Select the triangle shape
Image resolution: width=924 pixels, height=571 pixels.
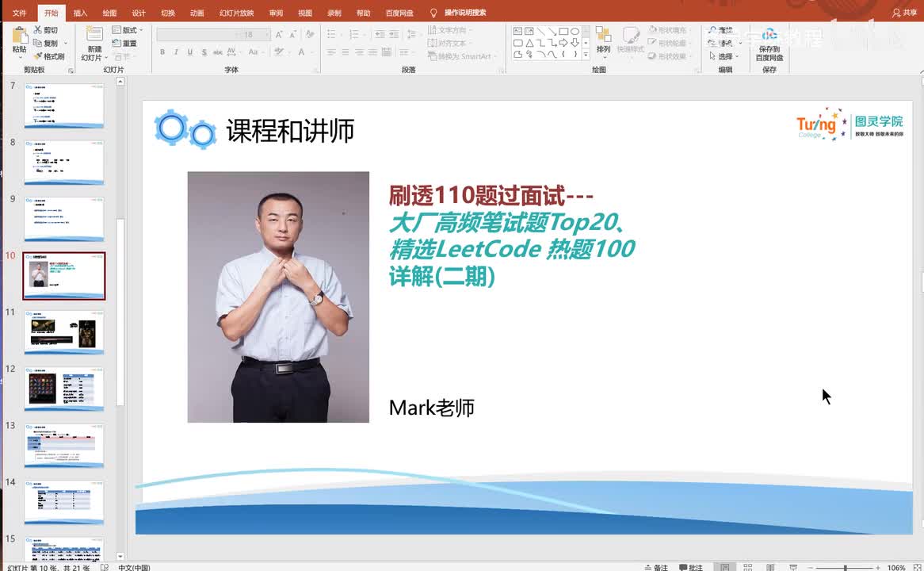tap(529, 43)
